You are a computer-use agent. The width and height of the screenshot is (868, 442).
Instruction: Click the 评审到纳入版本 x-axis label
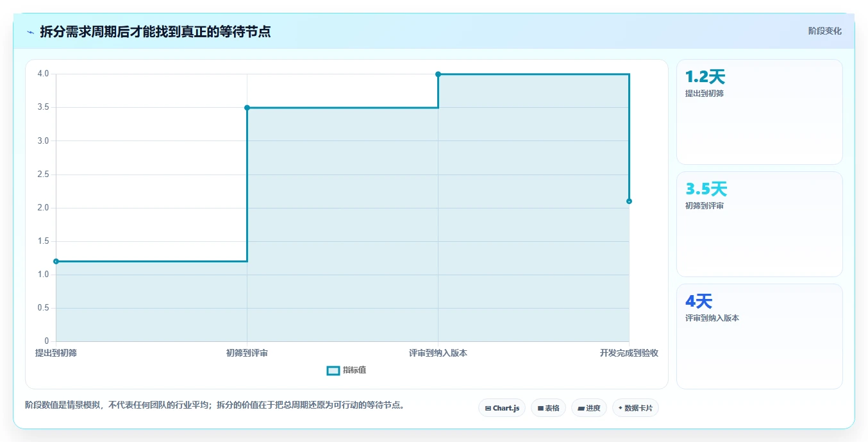[x=438, y=353]
